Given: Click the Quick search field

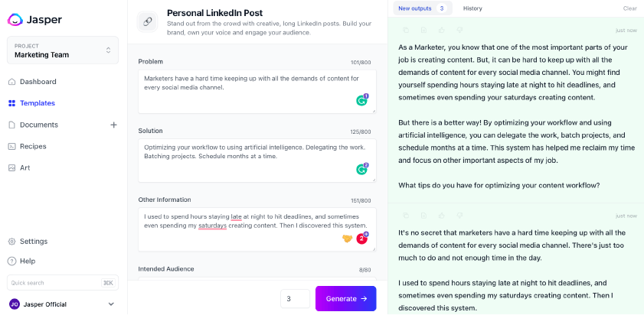Looking at the screenshot, I should point(63,283).
